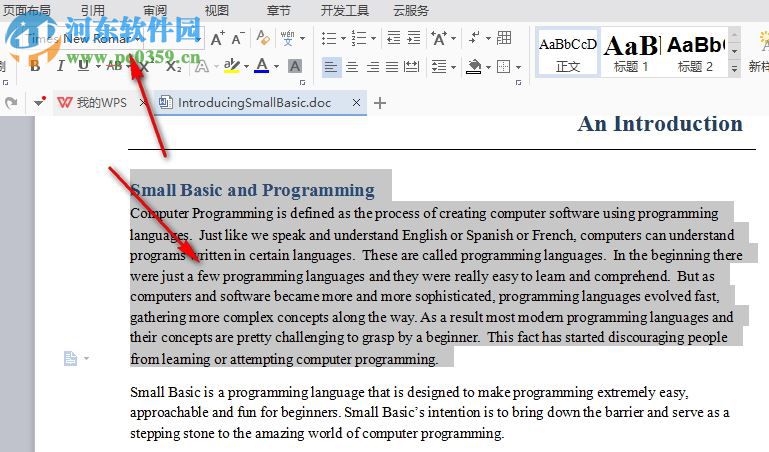This screenshot has width=769, height=452.
Task: Redo last action arrow
Action: (x=11, y=102)
